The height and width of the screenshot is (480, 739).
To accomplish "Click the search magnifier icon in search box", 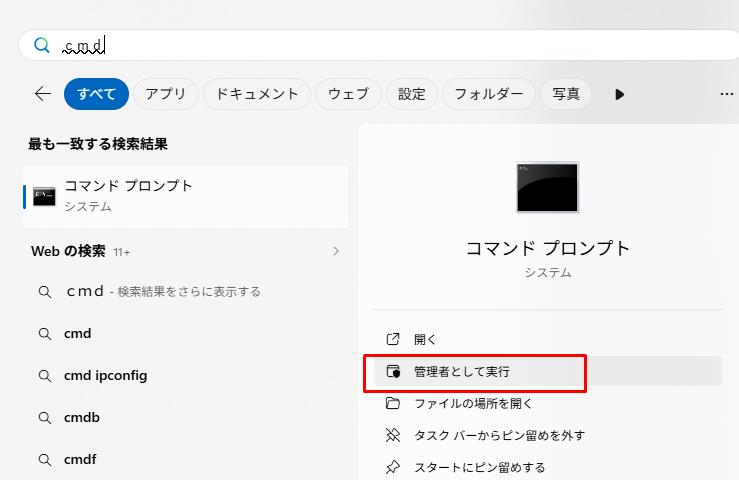I will 41,45.
